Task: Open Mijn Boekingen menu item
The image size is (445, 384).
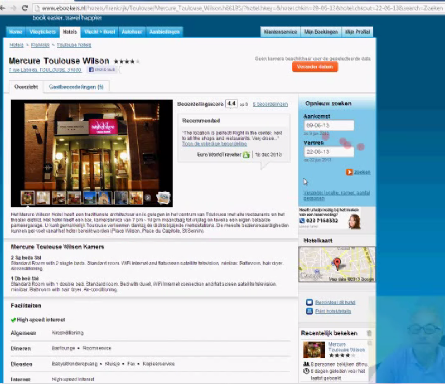Action: coord(321,32)
